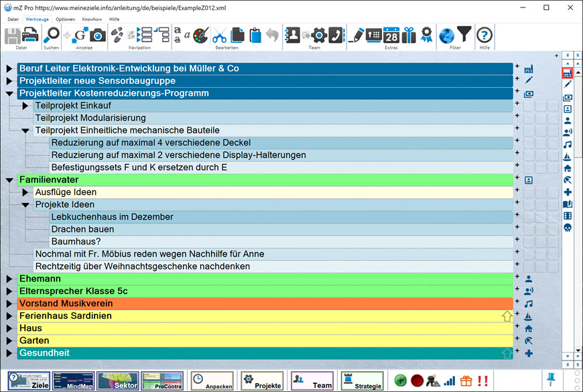The image size is (583, 392).
Task: Click the Strategie button
Action: point(362,381)
